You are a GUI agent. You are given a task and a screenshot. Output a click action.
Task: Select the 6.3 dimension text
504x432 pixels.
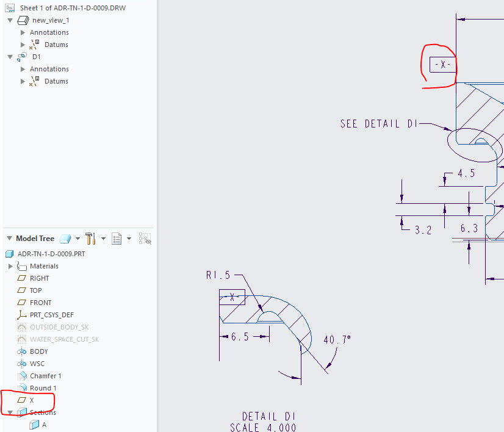(x=469, y=229)
